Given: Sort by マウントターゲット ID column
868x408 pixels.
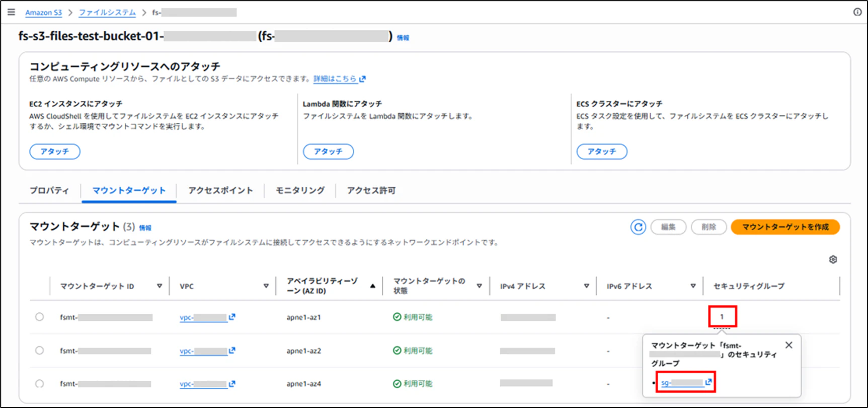Looking at the screenshot, I should (160, 286).
